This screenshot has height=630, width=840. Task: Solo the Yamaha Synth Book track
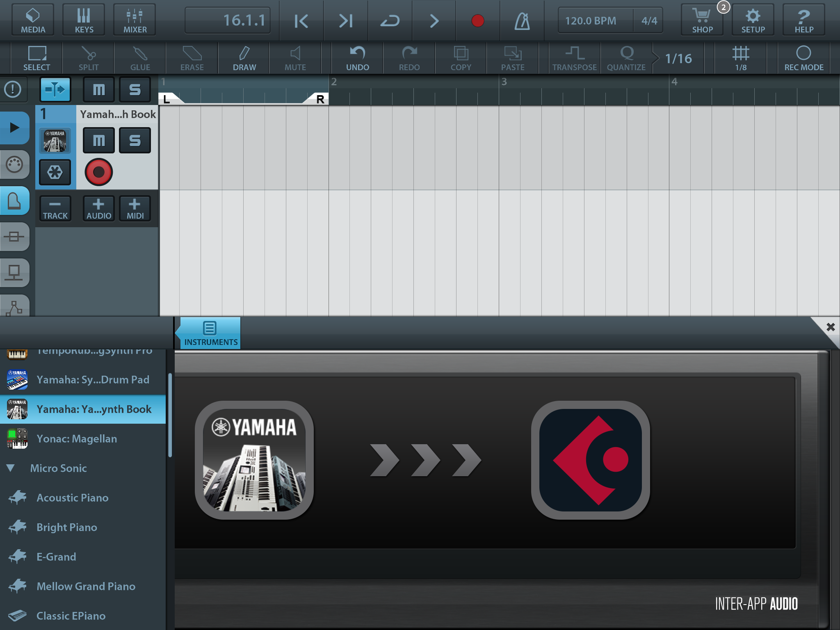tap(135, 140)
